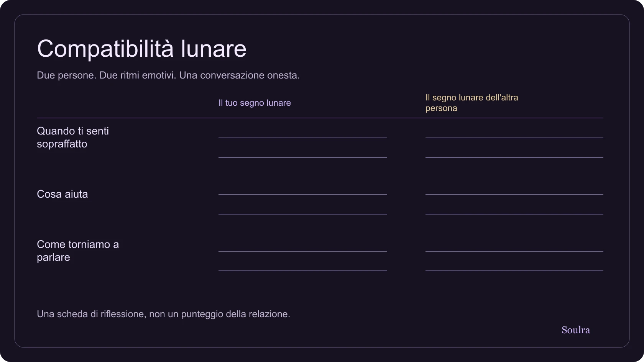This screenshot has width=644, height=362.
Task: Click the subtitle 'Due persone. Due ritmi emotivi.'
Action: point(107,75)
